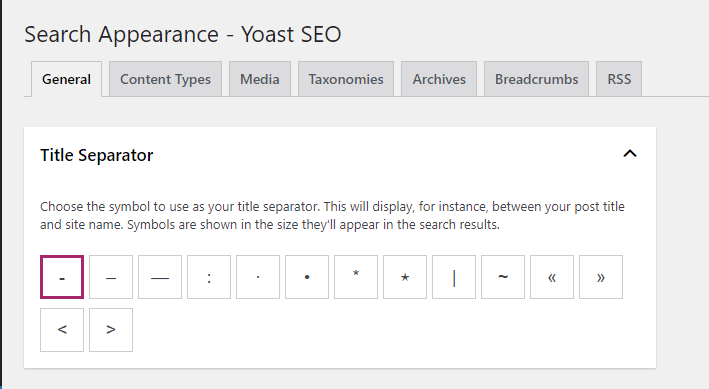
Task: Choose the em dash separator
Action: point(160,277)
